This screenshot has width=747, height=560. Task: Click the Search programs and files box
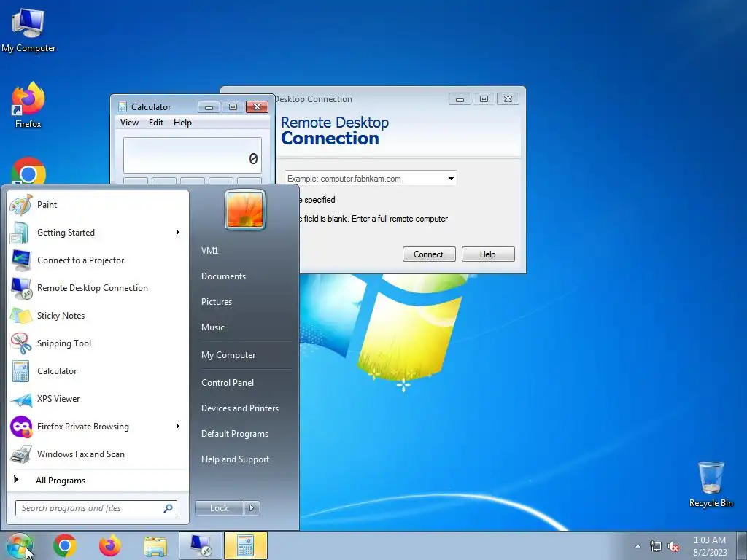[96, 508]
